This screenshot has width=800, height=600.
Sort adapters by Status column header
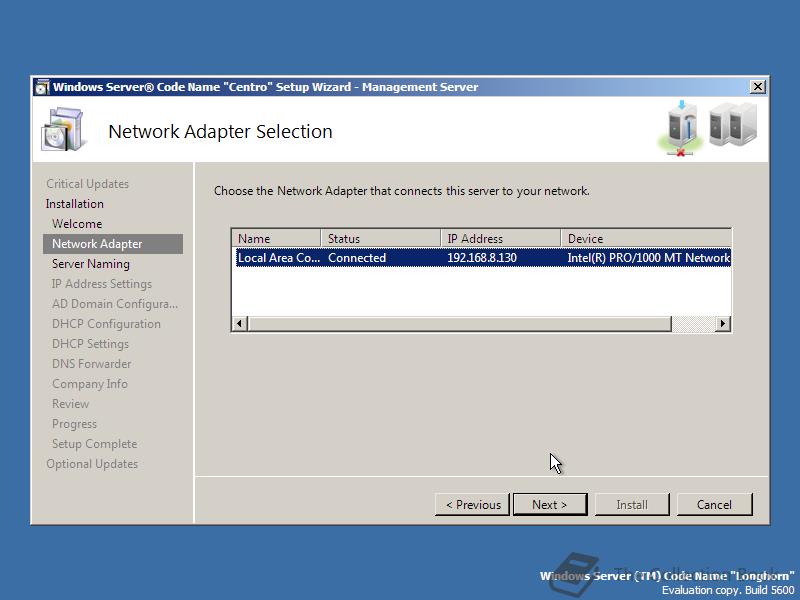381,239
